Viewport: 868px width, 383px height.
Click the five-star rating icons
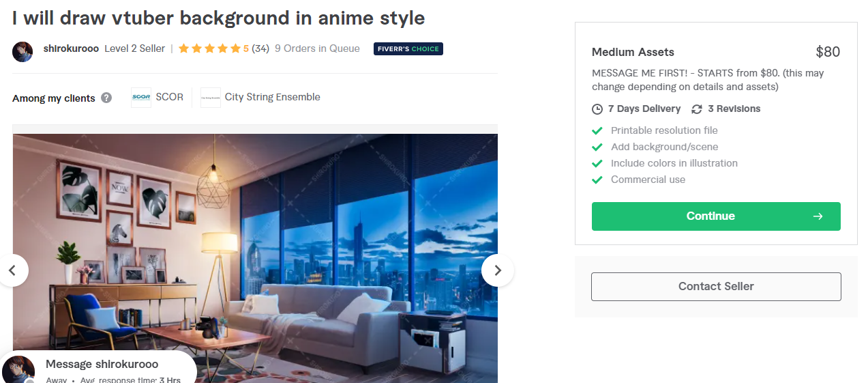pyautogui.click(x=209, y=48)
